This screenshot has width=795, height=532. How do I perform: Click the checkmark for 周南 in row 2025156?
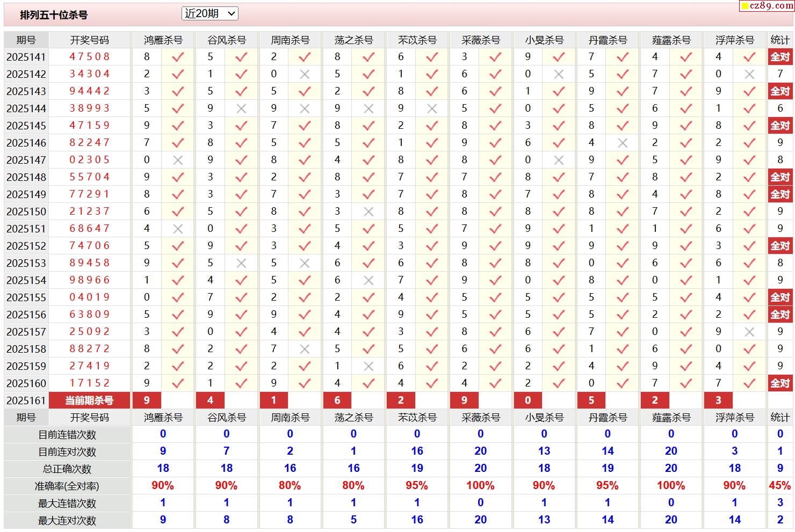pyautogui.click(x=305, y=314)
